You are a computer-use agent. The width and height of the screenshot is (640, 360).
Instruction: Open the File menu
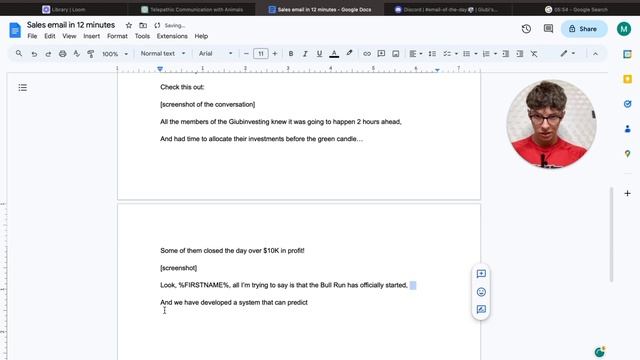(x=32, y=36)
